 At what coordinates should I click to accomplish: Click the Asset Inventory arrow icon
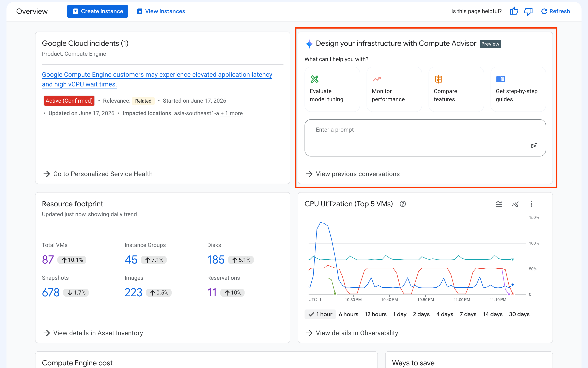(x=47, y=333)
